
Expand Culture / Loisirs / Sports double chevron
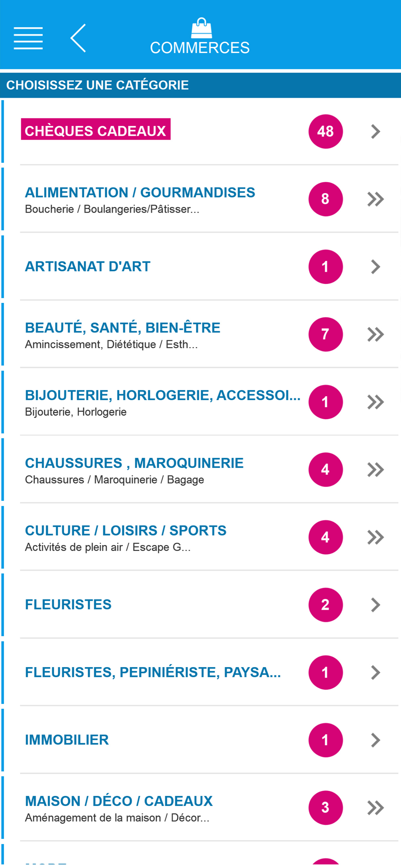pos(375,537)
